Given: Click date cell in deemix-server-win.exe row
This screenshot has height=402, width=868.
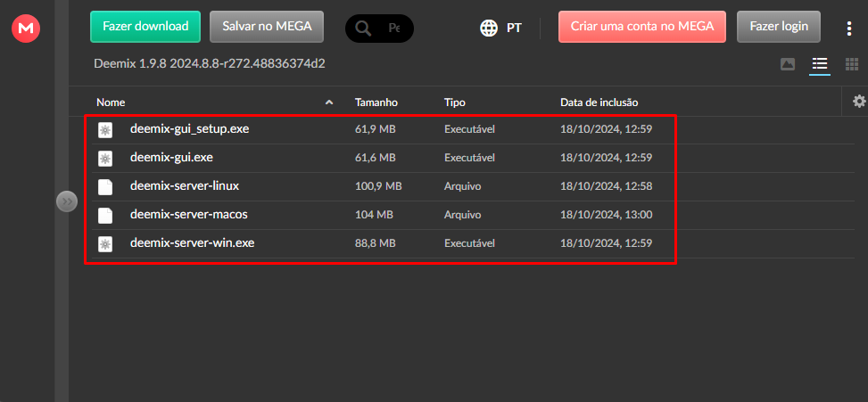Looking at the screenshot, I should 606,243.
